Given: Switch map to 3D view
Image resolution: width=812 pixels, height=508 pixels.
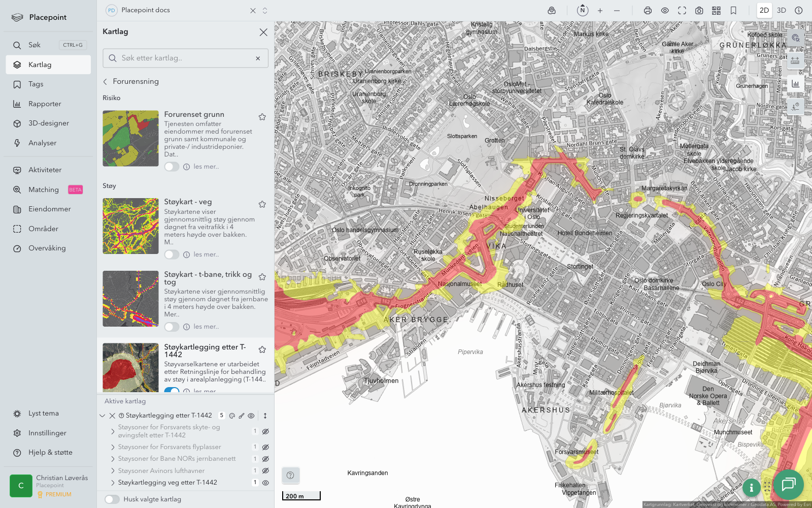Looking at the screenshot, I should [782, 11].
